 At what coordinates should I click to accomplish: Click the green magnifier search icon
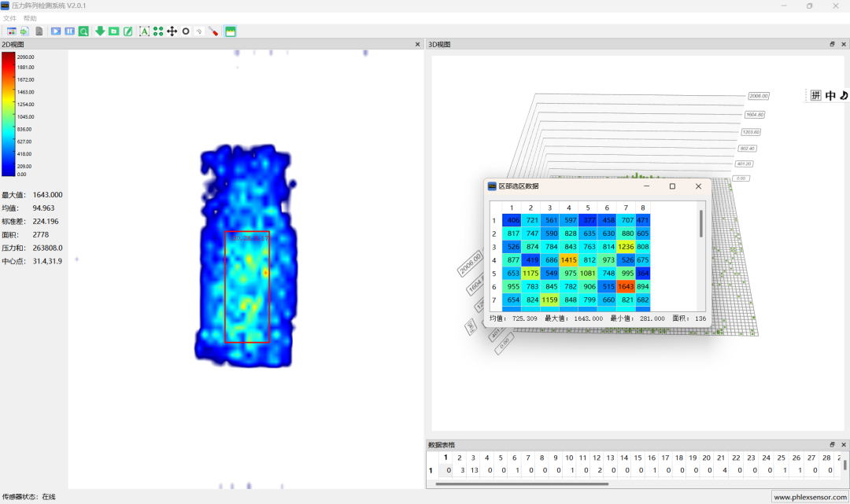83,31
